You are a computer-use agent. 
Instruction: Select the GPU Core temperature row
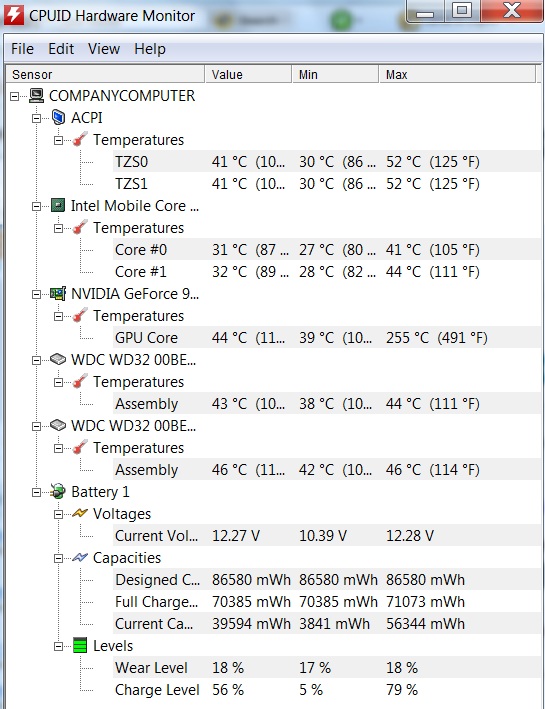coord(327,338)
